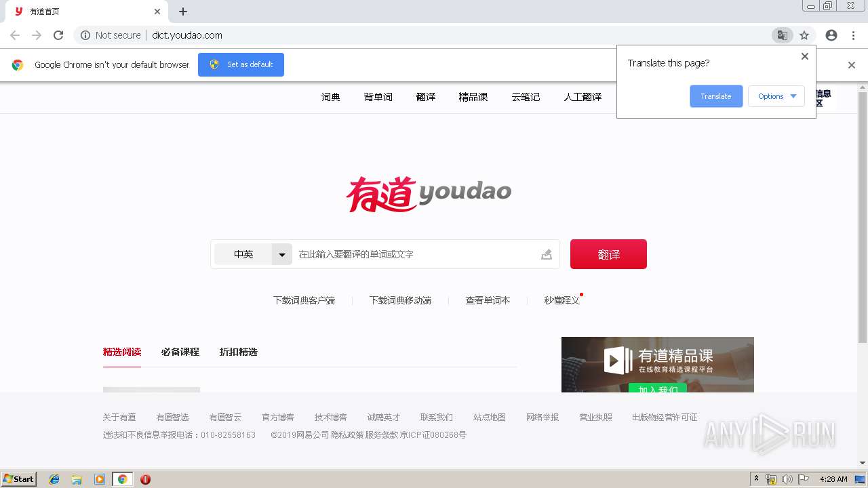
Task: Click the red 翻译 button
Action: pyautogui.click(x=608, y=254)
